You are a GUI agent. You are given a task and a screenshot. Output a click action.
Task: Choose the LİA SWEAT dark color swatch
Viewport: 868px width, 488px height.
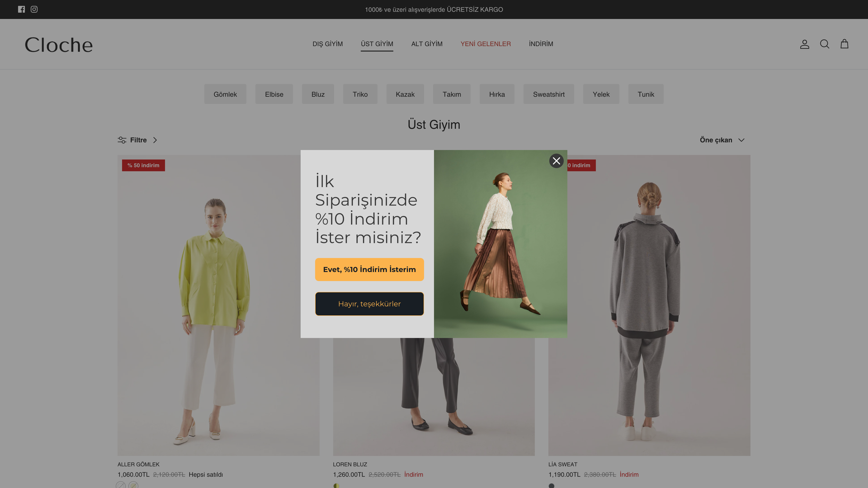coord(551,485)
